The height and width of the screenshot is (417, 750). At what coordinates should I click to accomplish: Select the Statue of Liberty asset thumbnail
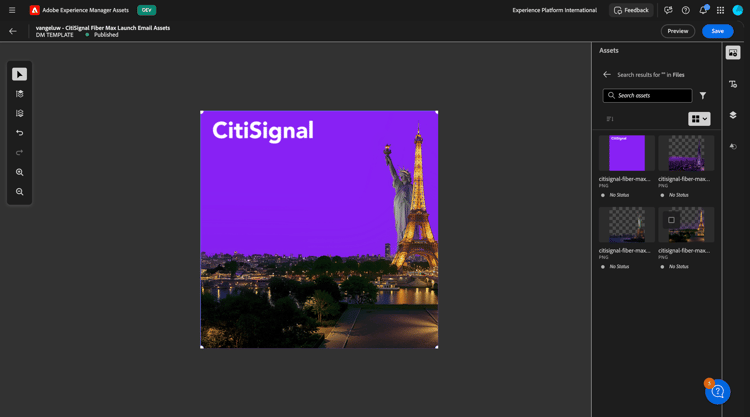(627, 225)
